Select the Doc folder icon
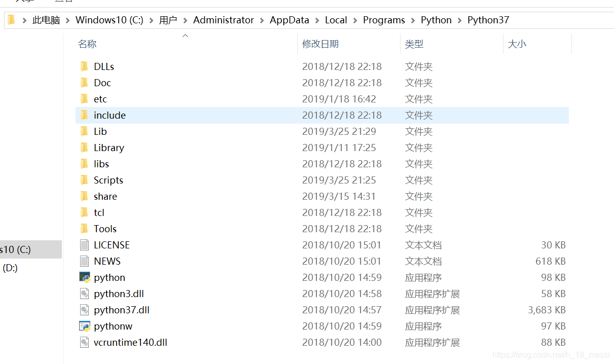Image resolution: width=614 pixels, height=364 pixels. click(84, 83)
